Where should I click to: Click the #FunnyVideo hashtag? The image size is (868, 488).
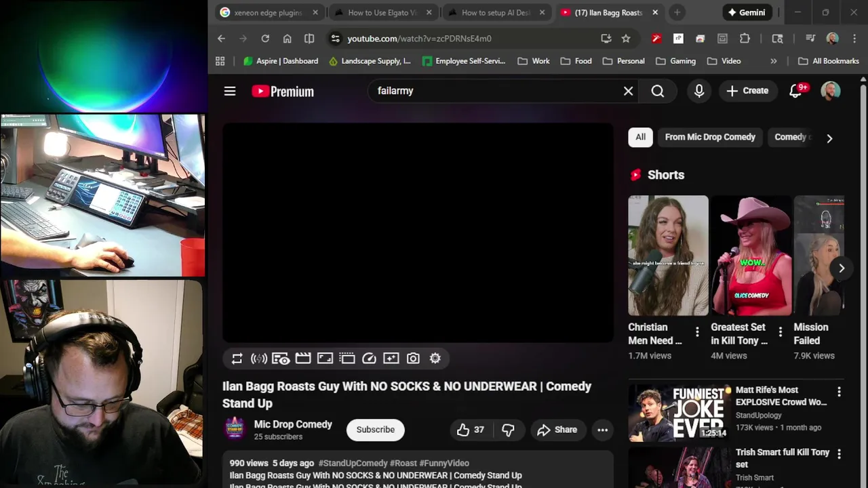click(444, 463)
